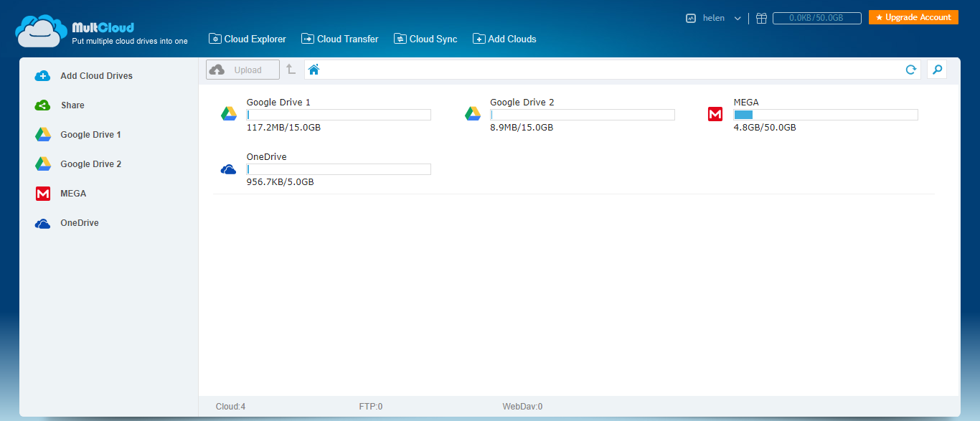Viewport: 980px width, 421px height.
Task: Click the 0.0KB/50.0GB traffic quota bar
Action: click(816, 18)
